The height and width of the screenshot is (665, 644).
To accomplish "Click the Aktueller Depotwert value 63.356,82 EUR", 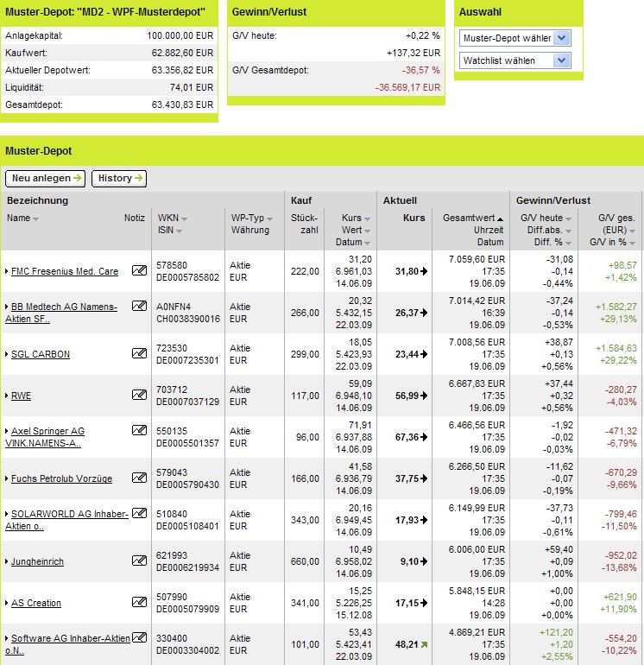I will pyautogui.click(x=182, y=70).
